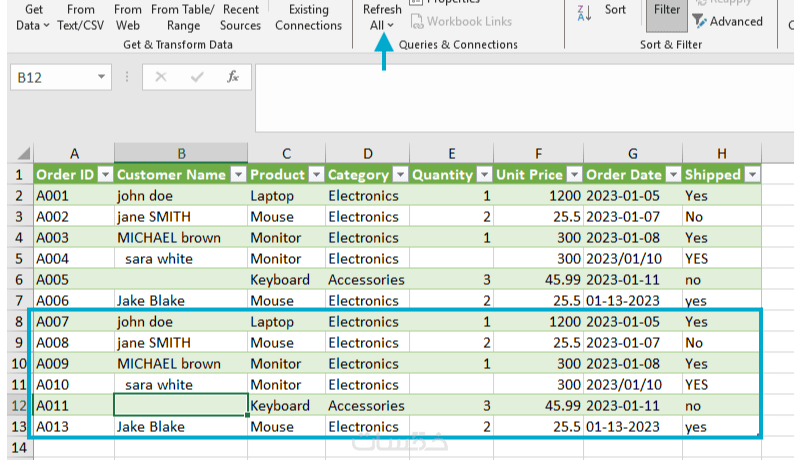Image resolution: width=800 pixels, height=460 pixels.
Task: Click the enter formula checkmark icon
Action: point(197,77)
